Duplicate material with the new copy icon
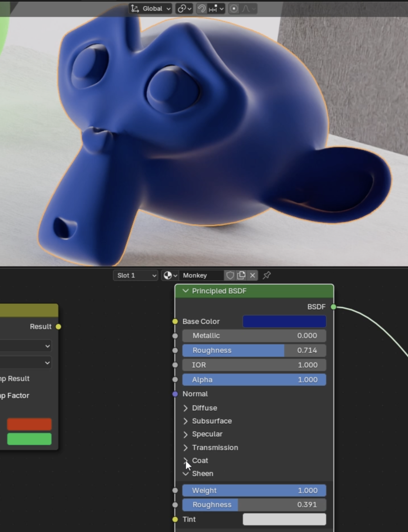Image resolution: width=408 pixels, height=532 pixels. click(241, 276)
